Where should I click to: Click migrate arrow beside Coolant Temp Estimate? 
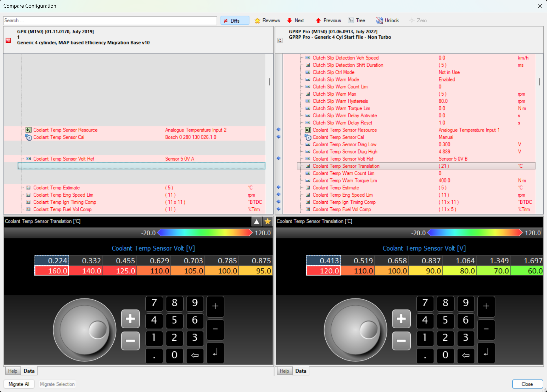(278, 187)
